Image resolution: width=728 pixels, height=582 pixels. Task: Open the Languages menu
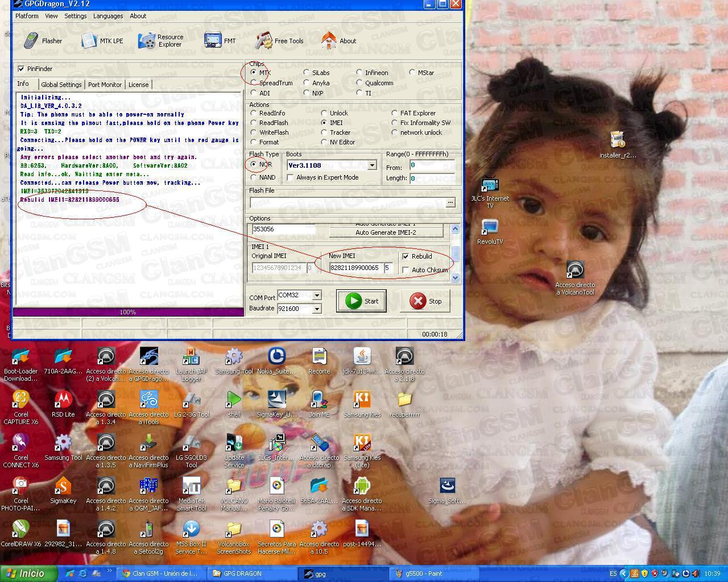[x=108, y=16]
